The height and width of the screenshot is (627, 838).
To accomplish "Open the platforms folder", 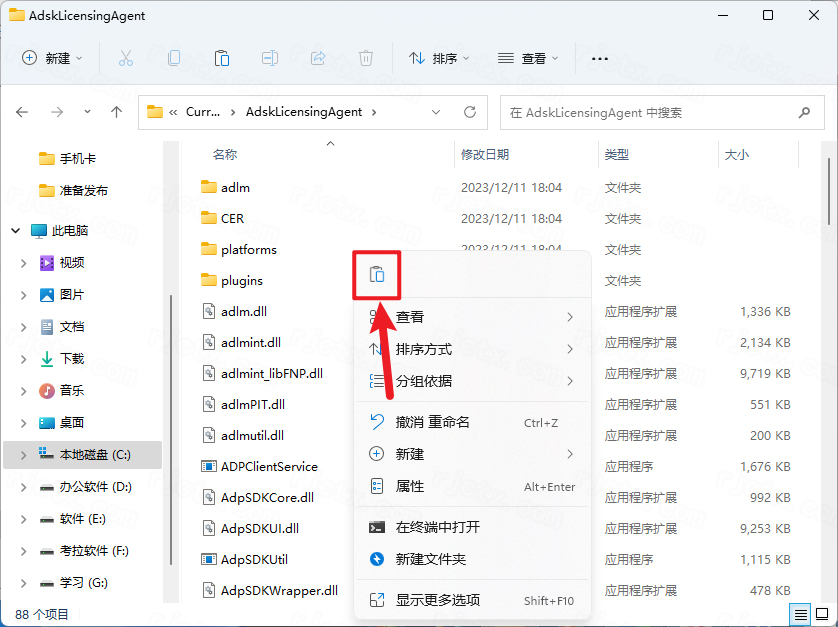I will coord(248,249).
